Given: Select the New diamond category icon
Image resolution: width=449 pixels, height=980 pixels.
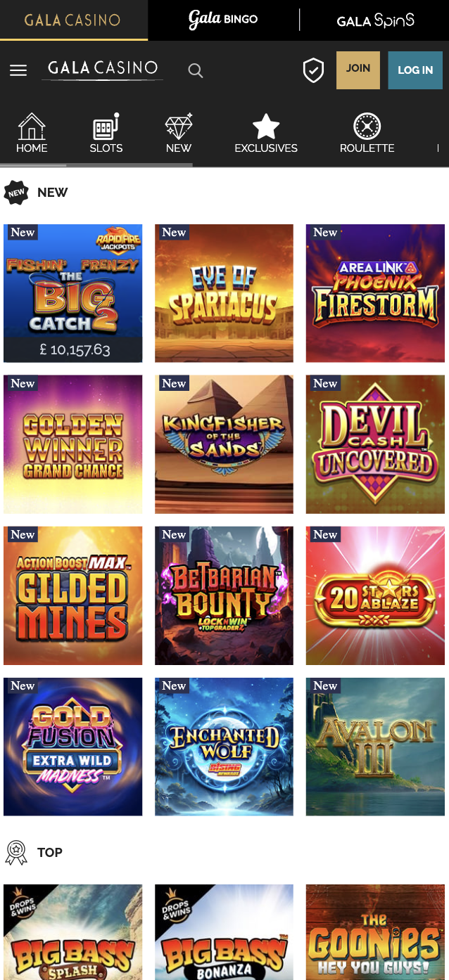Looking at the screenshot, I should tap(179, 134).
